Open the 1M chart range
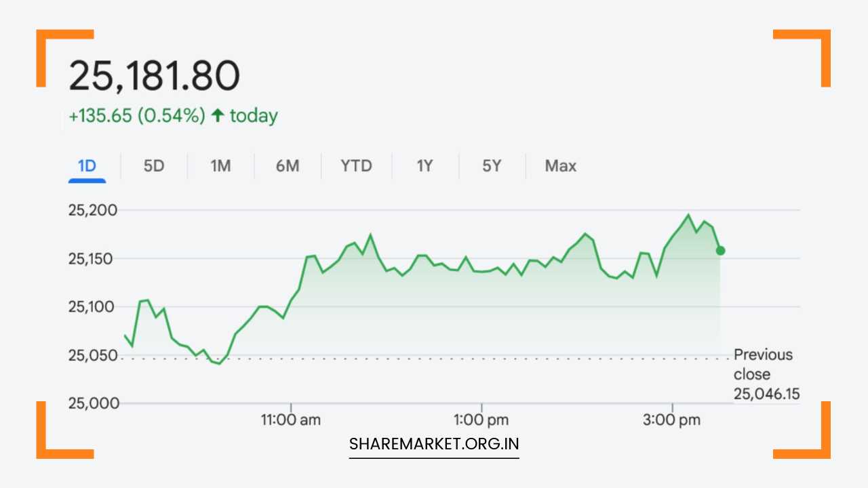The width and height of the screenshot is (868, 488). pyautogui.click(x=220, y=166)
